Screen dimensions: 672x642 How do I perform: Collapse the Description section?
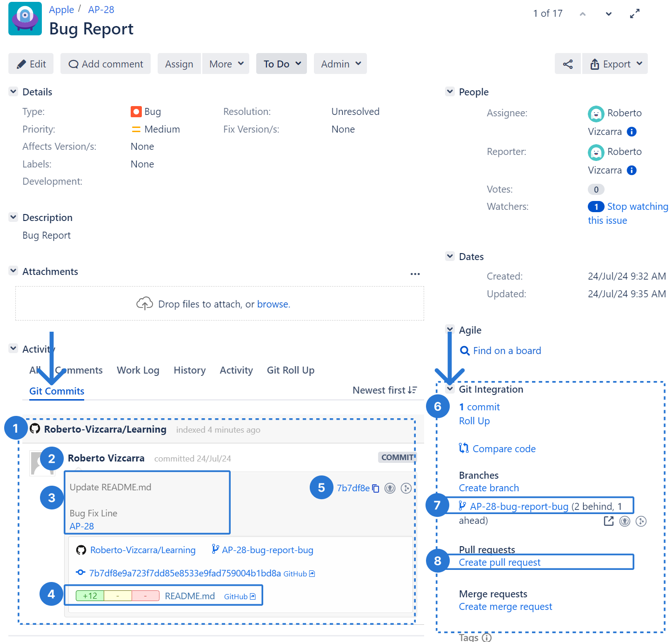[13, 217]
